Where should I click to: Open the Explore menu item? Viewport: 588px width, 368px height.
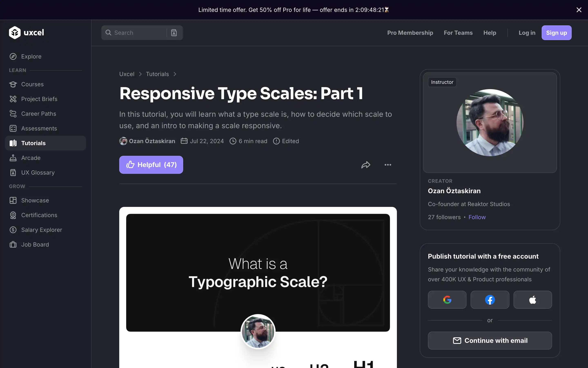46,56
